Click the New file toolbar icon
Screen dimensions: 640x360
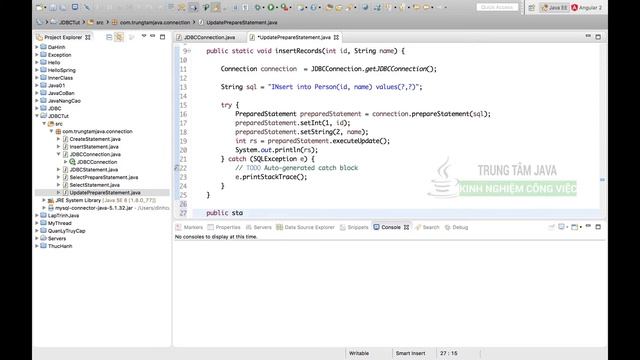pyautogui.click(x=40, y=7)
